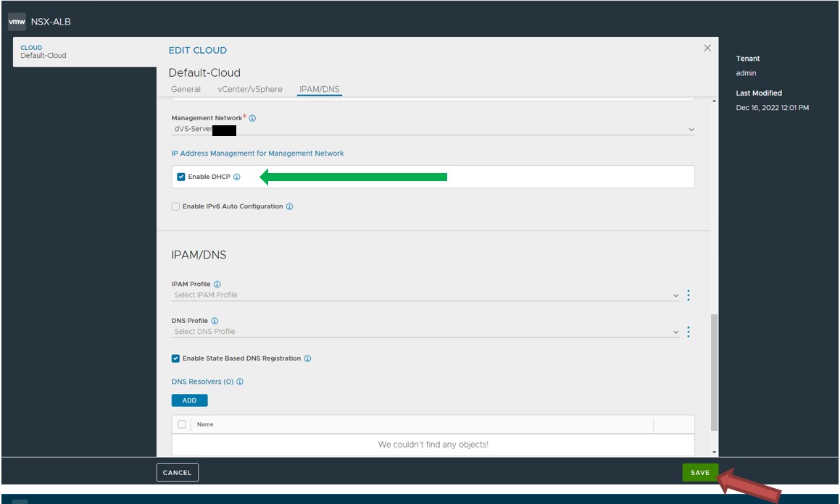Switch to the General tab
Viewport: 840px width, 504px height.
(186, 89)
